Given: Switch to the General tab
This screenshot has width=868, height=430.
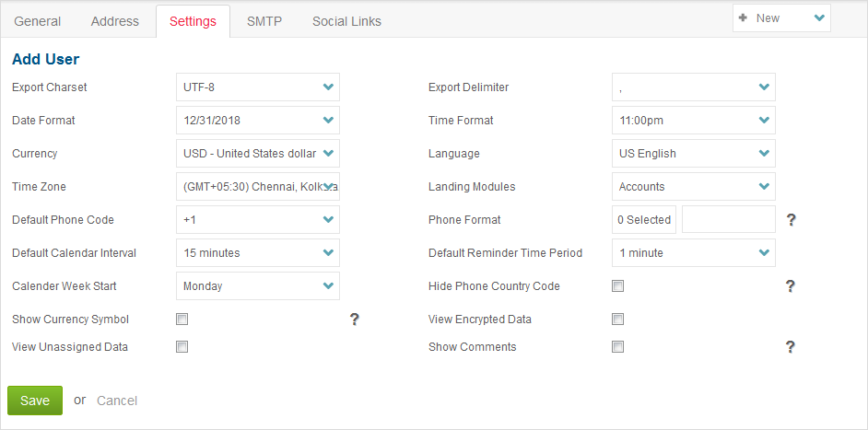Looking at the screenshot, I should (x=38, y=21).
